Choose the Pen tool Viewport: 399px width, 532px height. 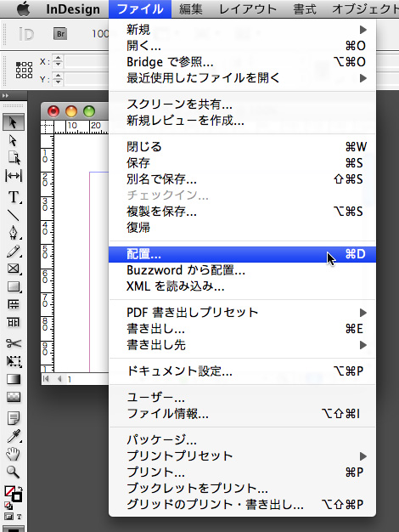click(x=14, y=232)
